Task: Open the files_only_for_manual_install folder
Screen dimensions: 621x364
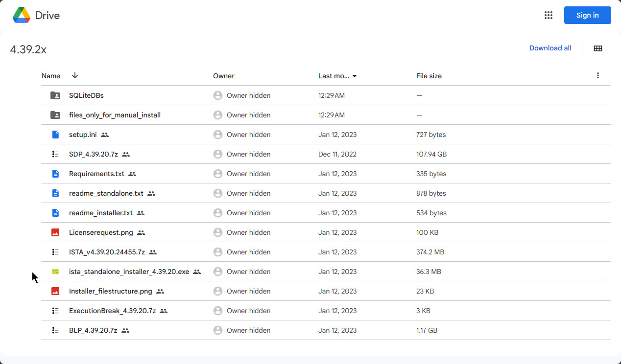Action: click(115, 115)
